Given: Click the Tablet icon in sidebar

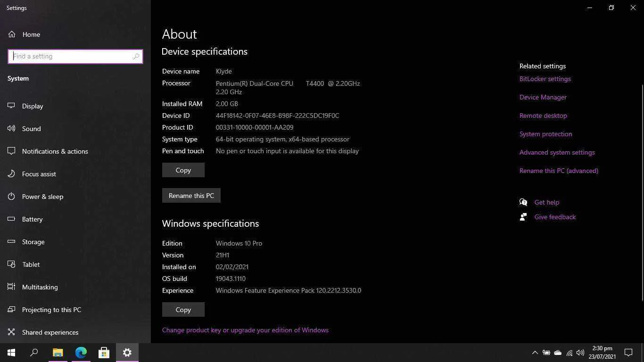Looking at the screenshot, I should (x=11, y=264).
